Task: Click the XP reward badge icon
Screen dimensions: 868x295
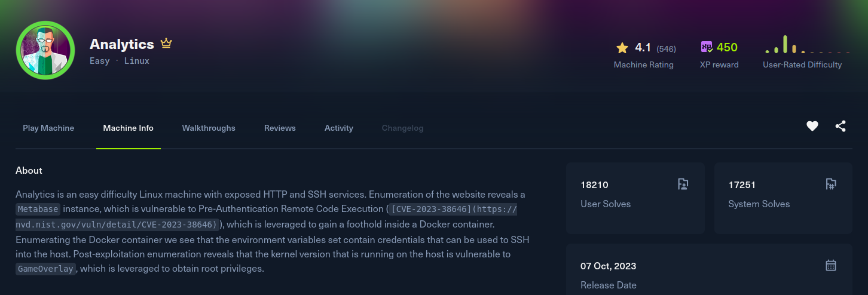Action: [x=707, y=47]
